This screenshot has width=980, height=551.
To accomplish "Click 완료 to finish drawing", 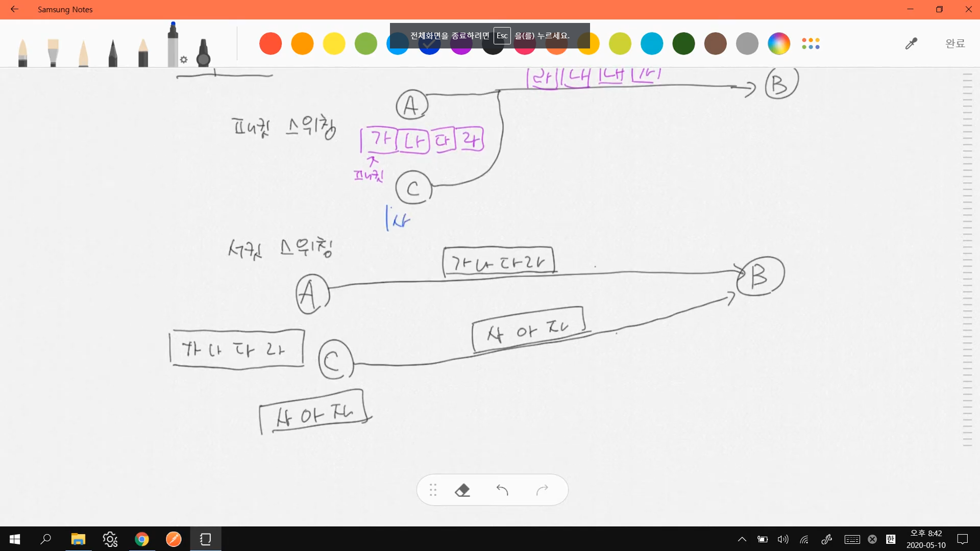I will point(955,43).
